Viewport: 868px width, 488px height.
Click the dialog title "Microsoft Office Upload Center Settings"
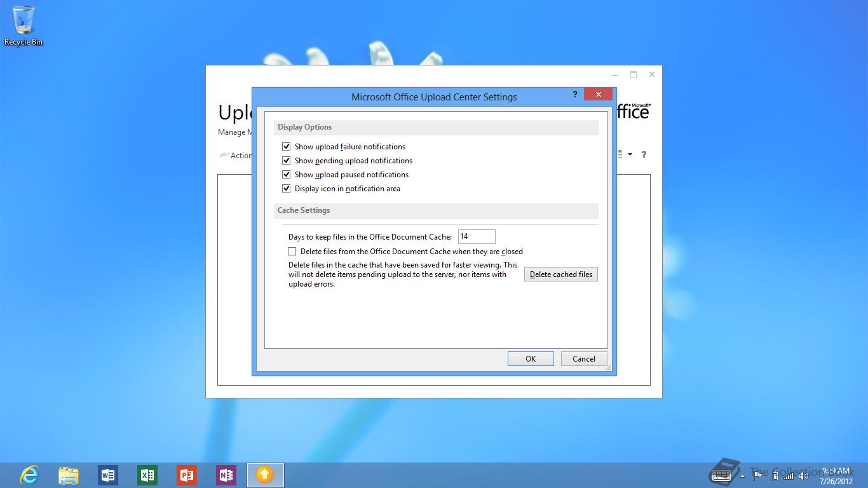click(x=434, y=97)
